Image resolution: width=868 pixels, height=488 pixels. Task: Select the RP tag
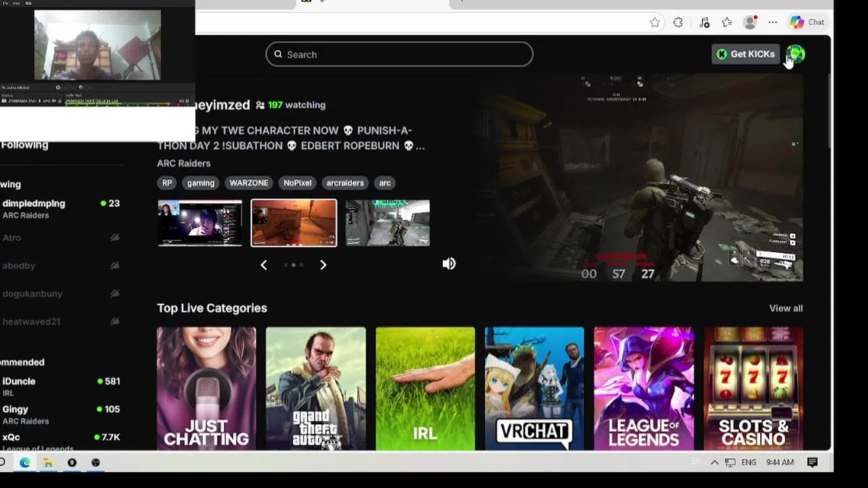(x=167, y=183)
